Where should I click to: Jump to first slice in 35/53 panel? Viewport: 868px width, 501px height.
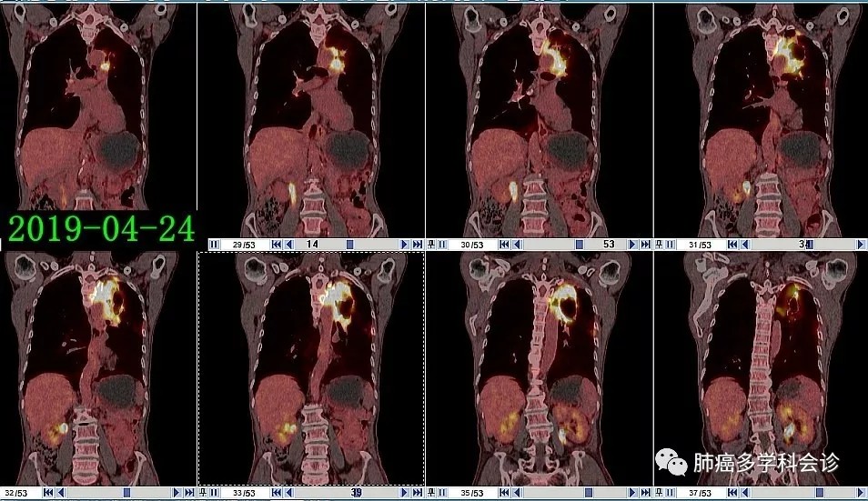point(503,493)
